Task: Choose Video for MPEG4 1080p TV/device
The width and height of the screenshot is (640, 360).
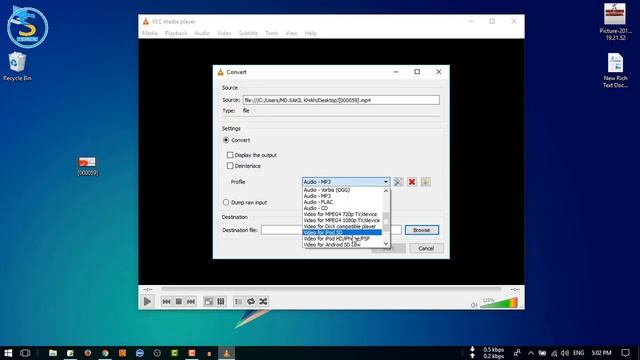Action: (342, 220)
